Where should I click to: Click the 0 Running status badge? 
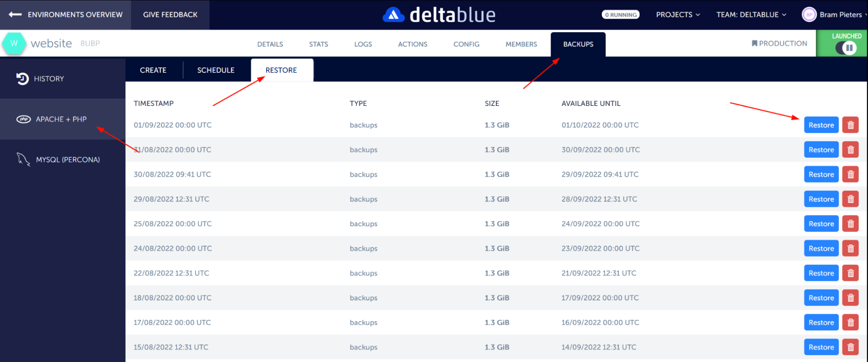(620, 15)
